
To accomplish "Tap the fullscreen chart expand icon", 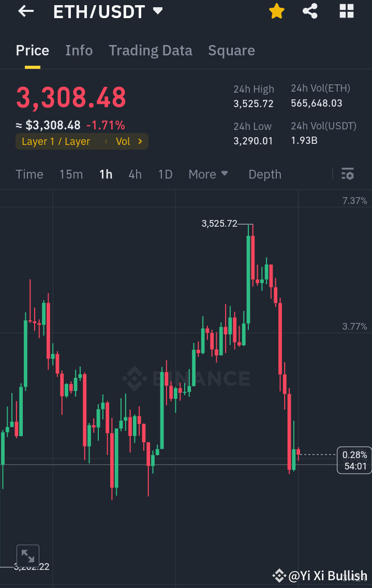I will point(28,555).
